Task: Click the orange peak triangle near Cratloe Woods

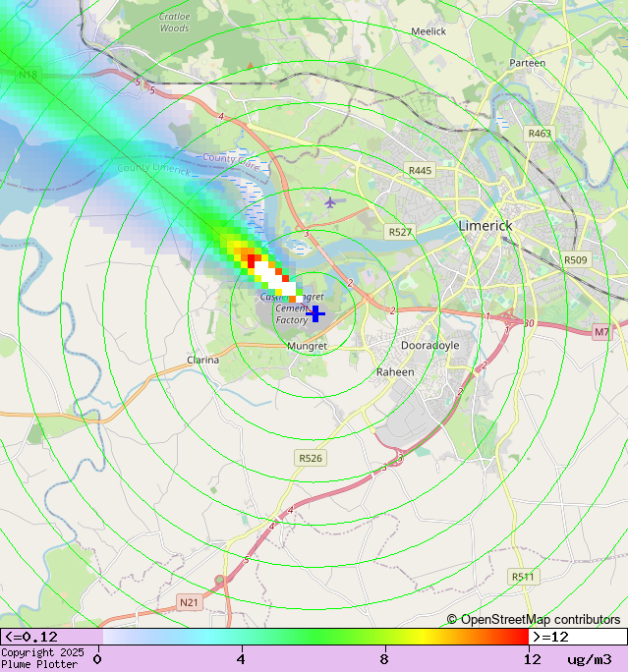Action: (251, 66)
